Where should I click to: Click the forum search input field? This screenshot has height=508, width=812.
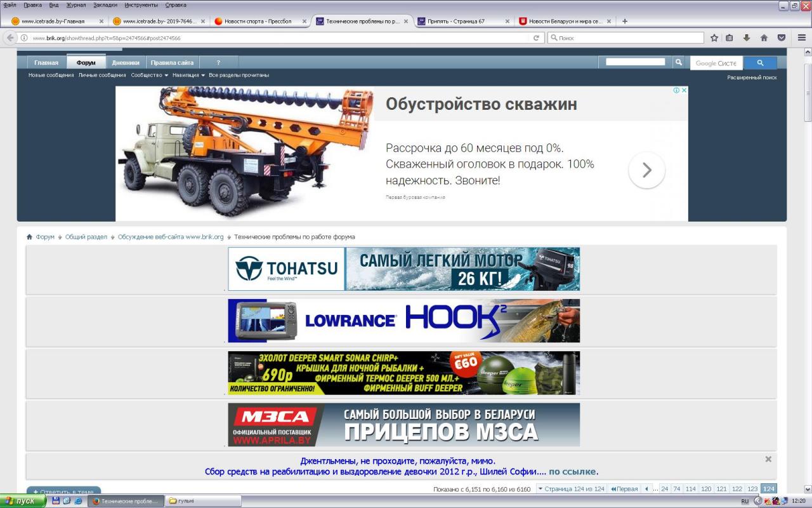click(635, 62)
